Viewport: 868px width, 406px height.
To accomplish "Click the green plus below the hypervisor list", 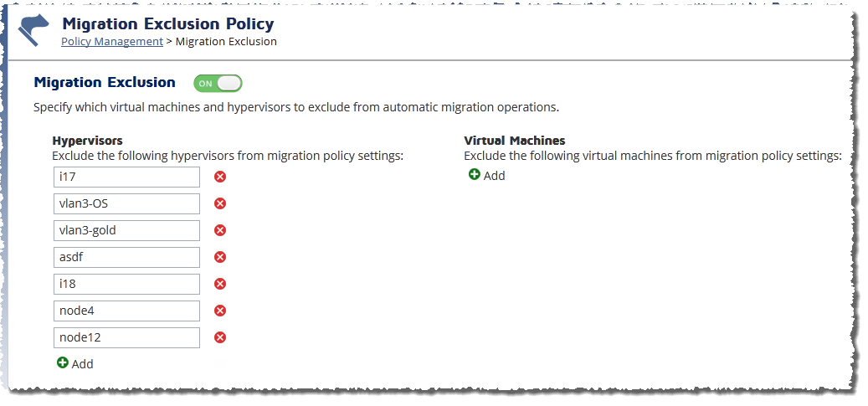I will [x=63, y=362].
